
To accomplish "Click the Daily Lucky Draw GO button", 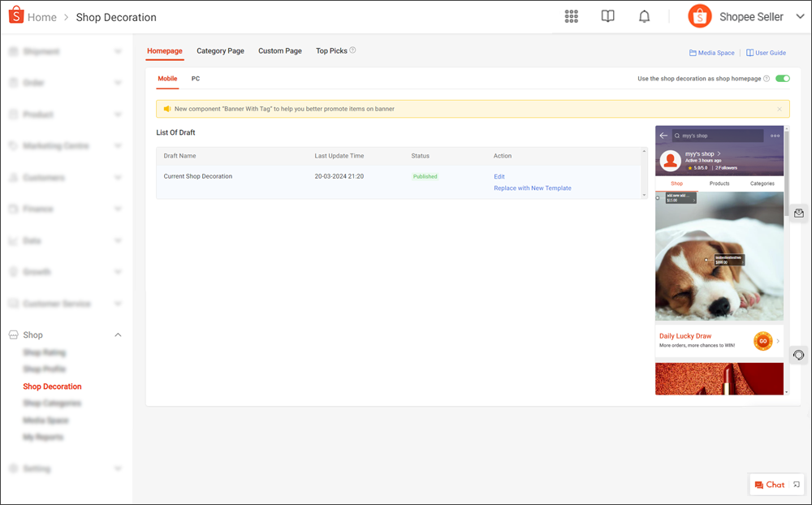I will coord(762,341).
